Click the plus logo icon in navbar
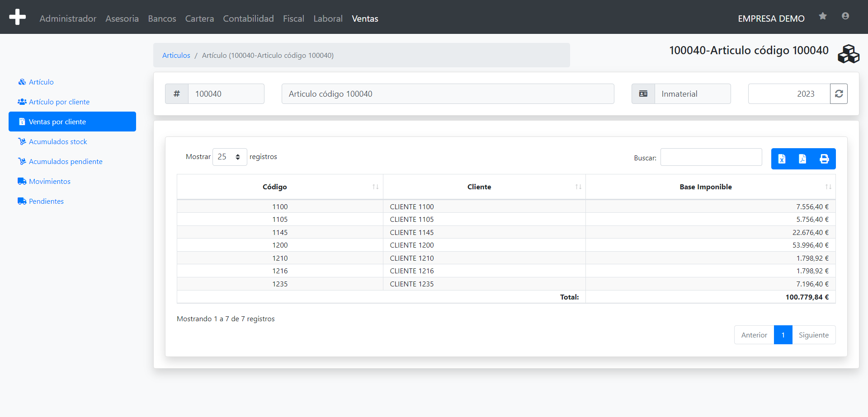The height and width of the screenshot is (417, 868). (x=17, y=17)
